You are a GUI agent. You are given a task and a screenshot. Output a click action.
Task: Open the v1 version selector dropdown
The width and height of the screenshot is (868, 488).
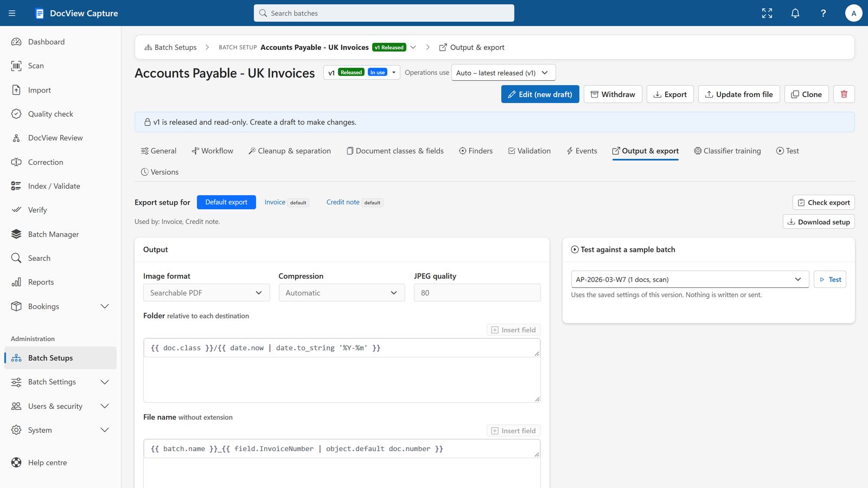(x=362, y=72)
